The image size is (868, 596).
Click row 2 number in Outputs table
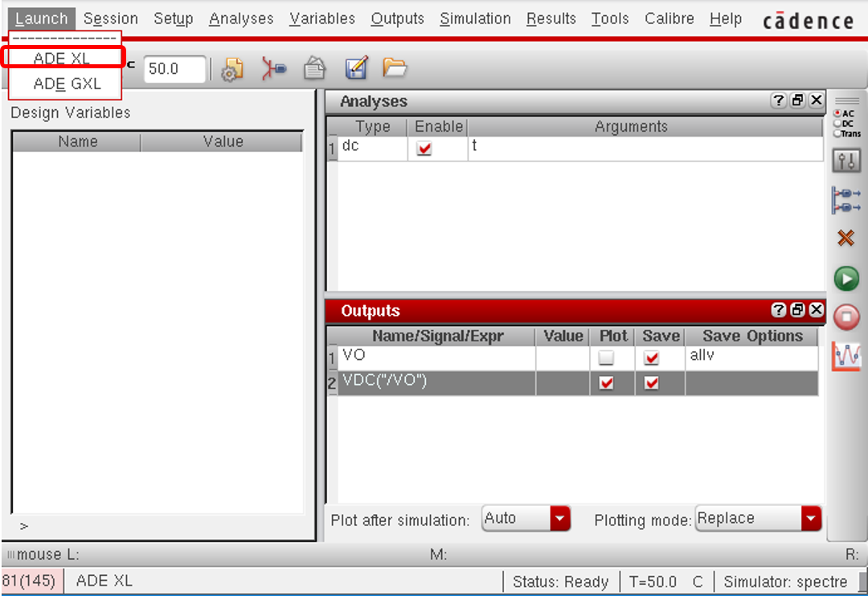[332, 383]
